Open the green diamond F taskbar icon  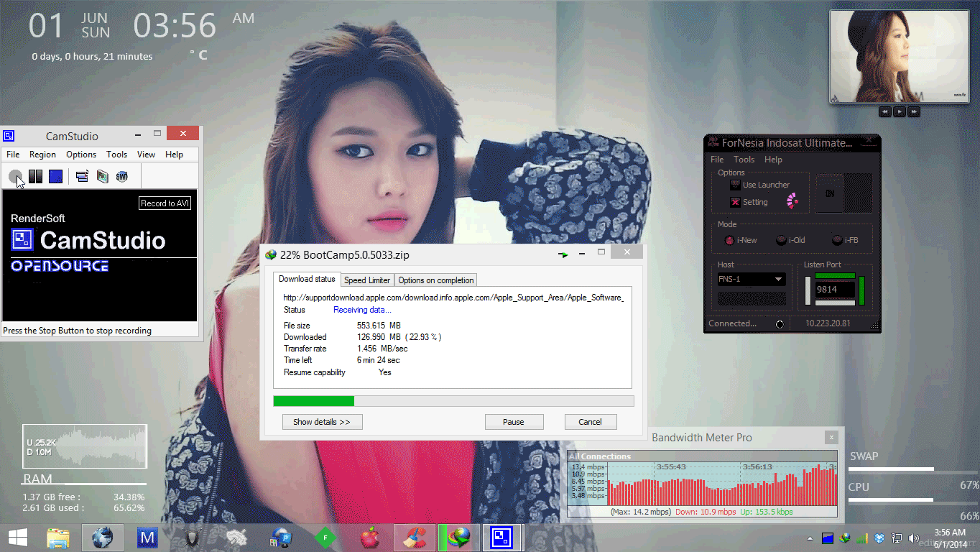tap(325, 538)
